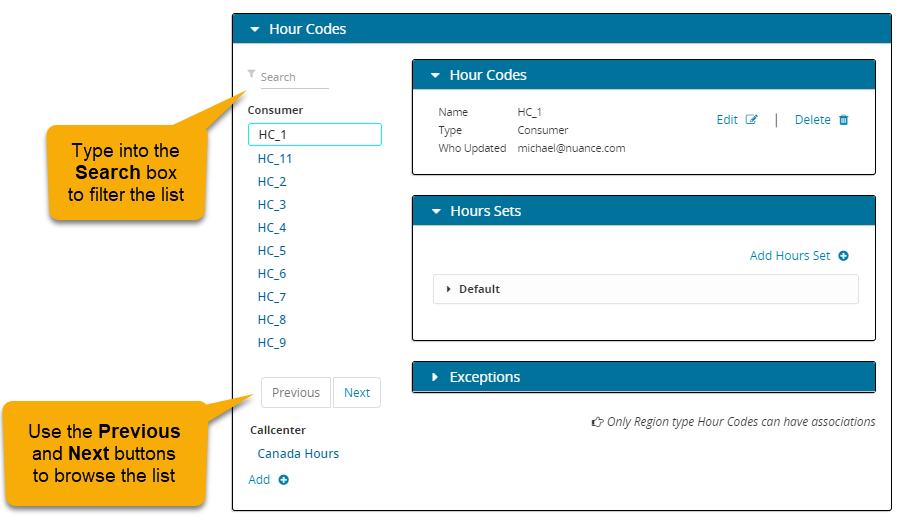Viewport: 906px width, 520px height.
Task: Click the filter icon beside Search
Action: point(251,74)
